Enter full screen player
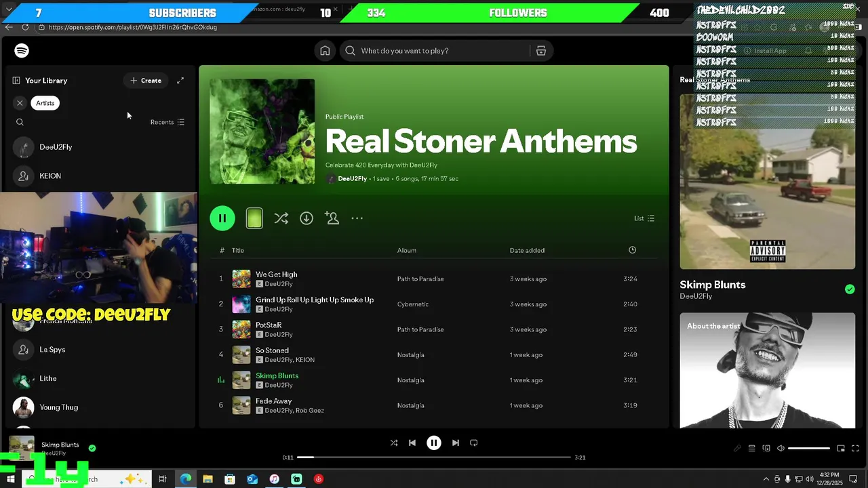 [x=855, y=448]
